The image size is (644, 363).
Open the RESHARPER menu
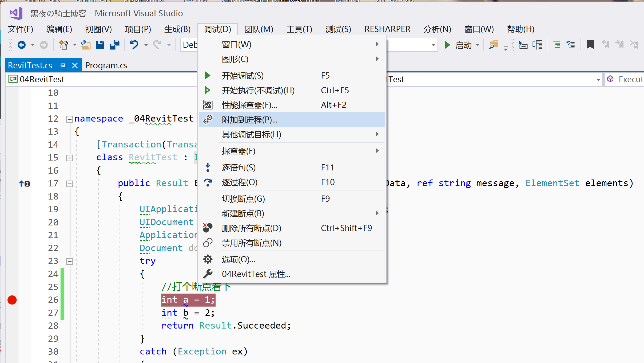pyautogui.click(x=387, y=29)
